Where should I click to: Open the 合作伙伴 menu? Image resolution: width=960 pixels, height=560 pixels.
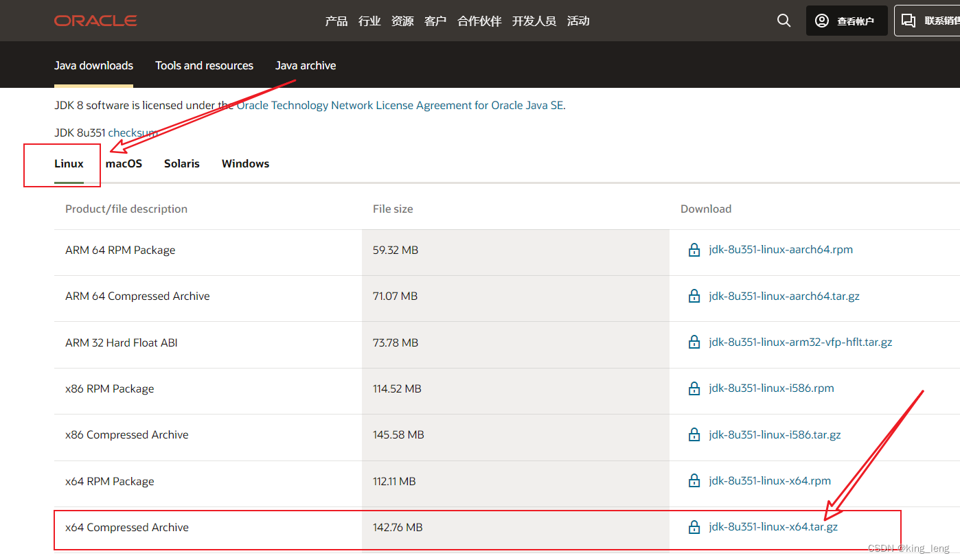pos(479,21)
